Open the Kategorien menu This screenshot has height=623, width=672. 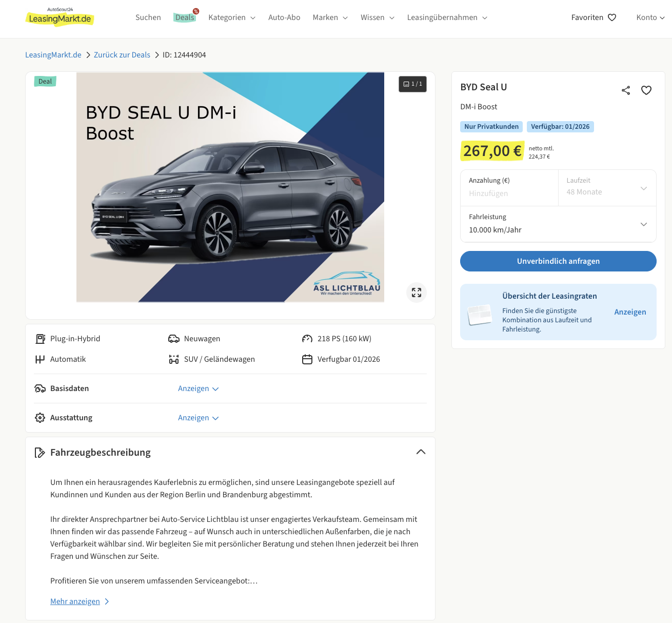point(232,17)
